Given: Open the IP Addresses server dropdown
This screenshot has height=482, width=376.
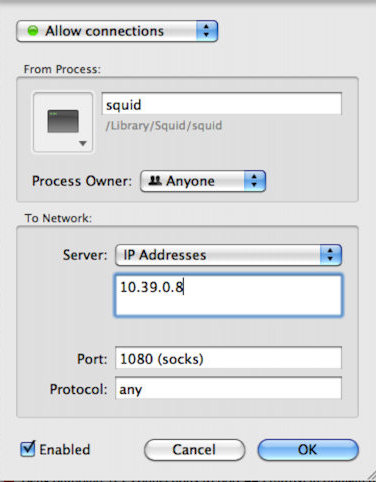Looking at the screenshot, I should click(x=228, y=255).
